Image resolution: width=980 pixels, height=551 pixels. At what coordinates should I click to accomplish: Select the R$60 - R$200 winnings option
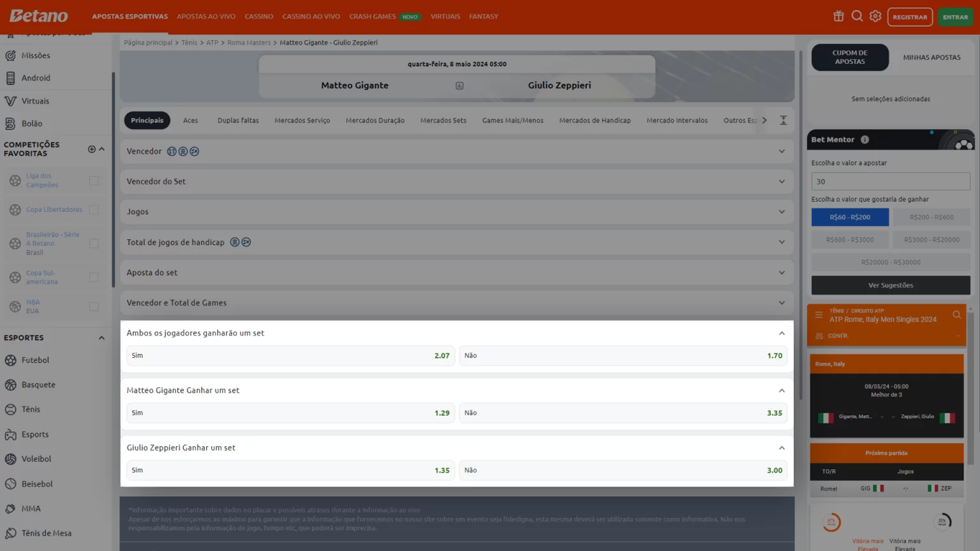850,217
